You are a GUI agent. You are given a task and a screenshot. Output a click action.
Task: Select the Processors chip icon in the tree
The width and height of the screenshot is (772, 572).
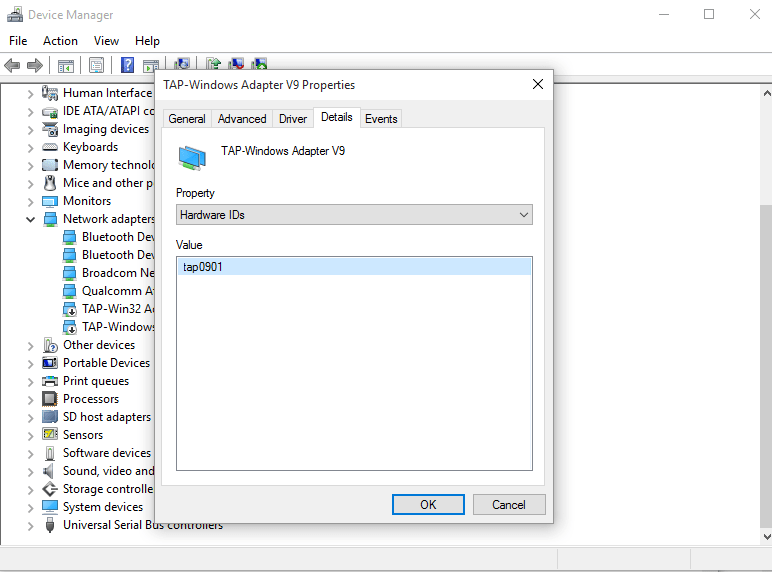pyautogui.click(x=50, y=399)
